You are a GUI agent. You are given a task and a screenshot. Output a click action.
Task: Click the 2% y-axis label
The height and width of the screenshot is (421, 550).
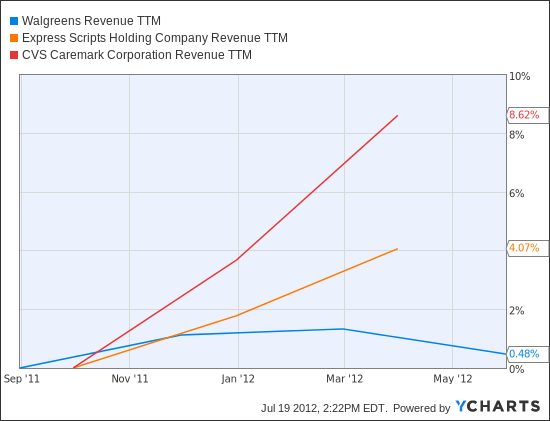pyautogui.click(x=517, y=311)
